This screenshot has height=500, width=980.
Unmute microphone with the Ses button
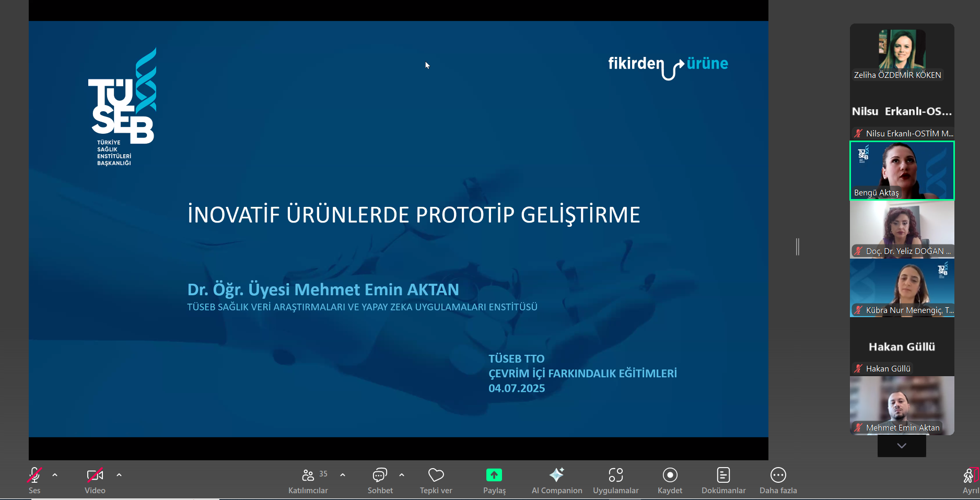[34, 480]
